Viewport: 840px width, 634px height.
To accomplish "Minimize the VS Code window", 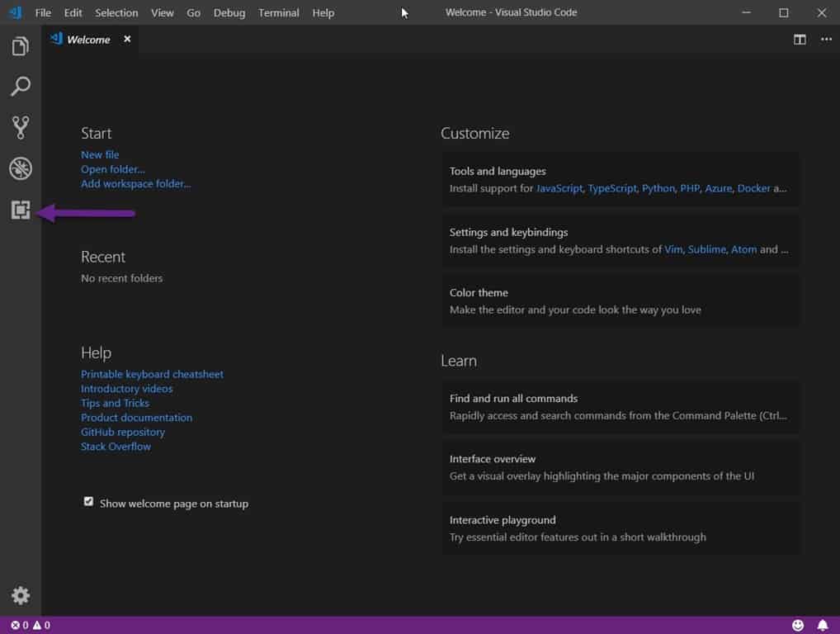I will pos(746,12).
